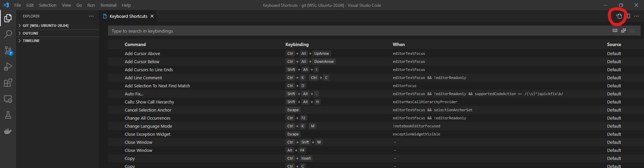Screen dimensions: 644x168
Task: Select Calls: Show Call Hierarchy row
Action: pos(376,102)
